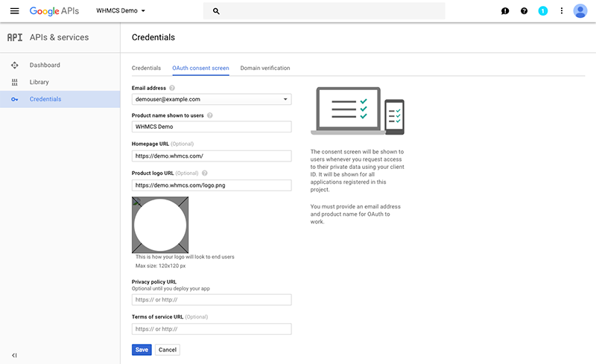This screenshot has height=364, width=596.
Task: Click the Product name field
Action: click(x=212, y=127)
